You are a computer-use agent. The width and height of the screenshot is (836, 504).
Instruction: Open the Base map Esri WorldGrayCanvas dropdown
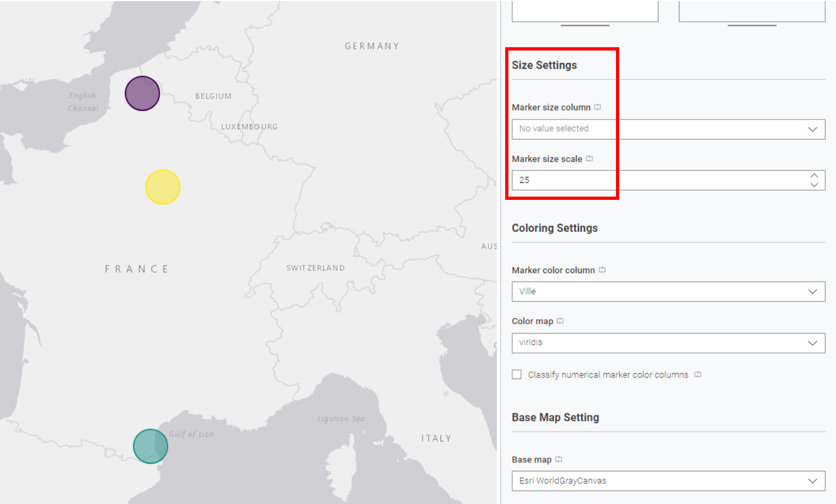(x=668, y=481)
